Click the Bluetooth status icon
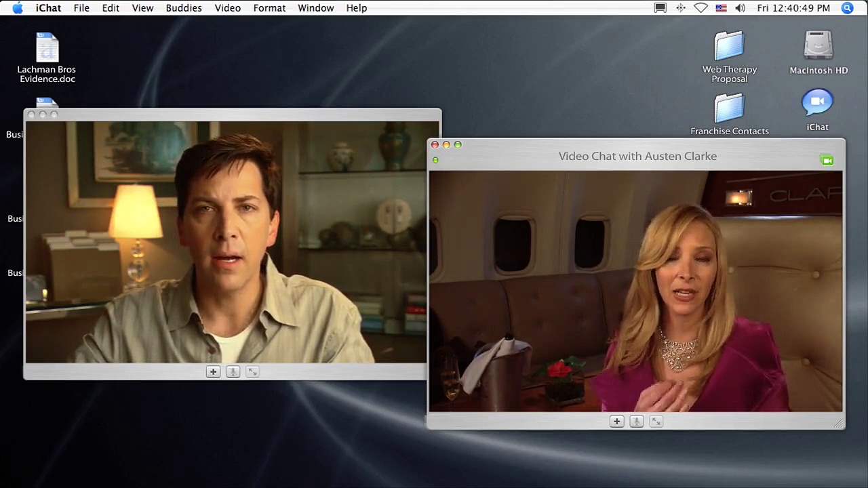The width and height of the screenshot is (868, 488). coord(681,8)
